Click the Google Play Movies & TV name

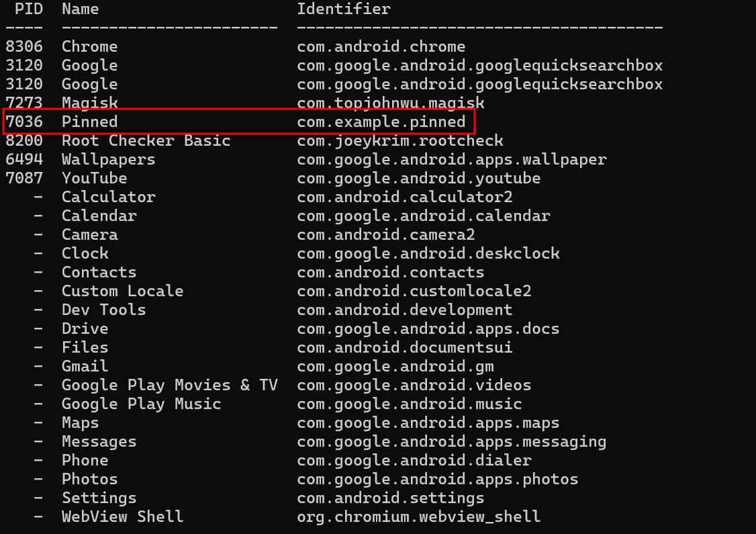click(169, 385)
